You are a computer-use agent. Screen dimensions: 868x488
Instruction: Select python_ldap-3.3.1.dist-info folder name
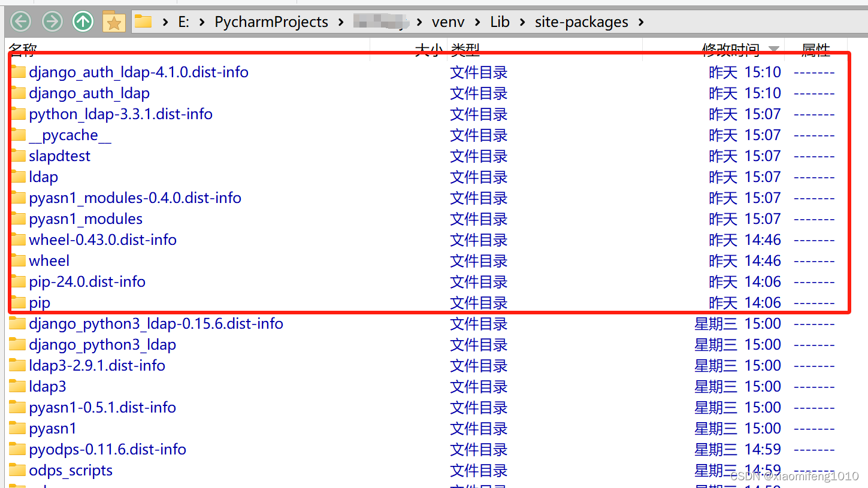[x=120, y=114]
